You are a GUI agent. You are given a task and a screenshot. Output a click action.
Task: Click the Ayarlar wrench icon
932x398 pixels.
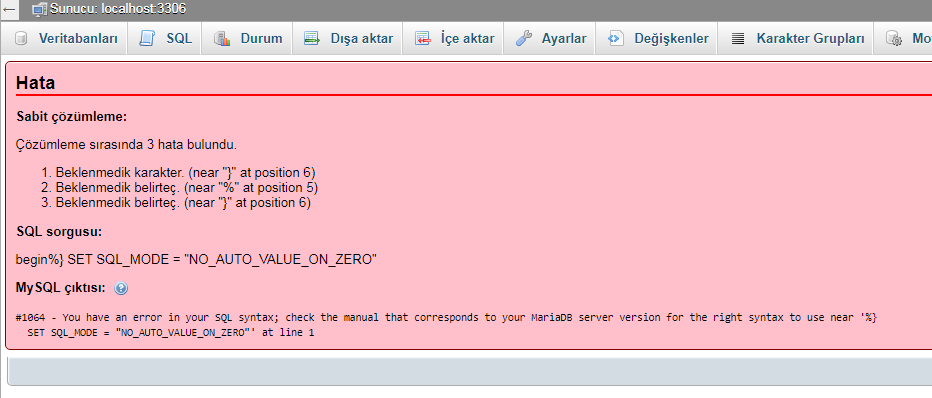[524, 39]
